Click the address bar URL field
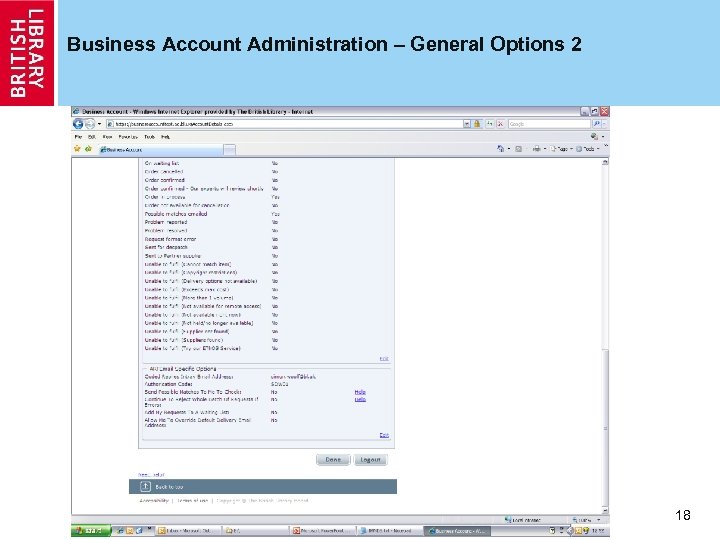Image resolution: width=720 pixels, height=540 pixels. (285, 124)
